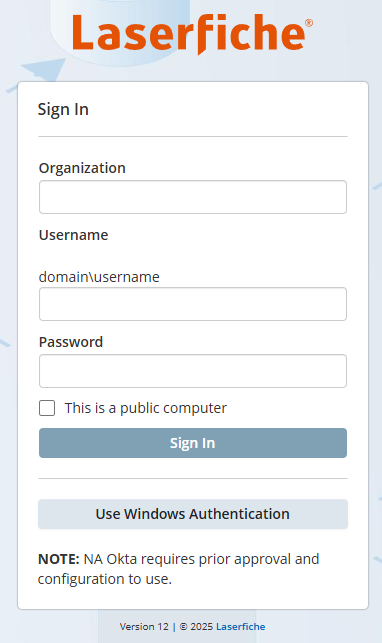Click the Password field label
The height and width of the screenshot is (643, 382).
point(70,342)
